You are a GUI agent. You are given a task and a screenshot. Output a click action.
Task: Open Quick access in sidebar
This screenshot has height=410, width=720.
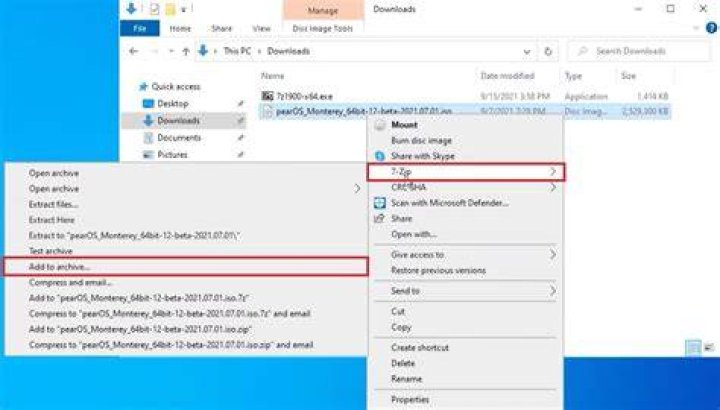pos(175,87)
